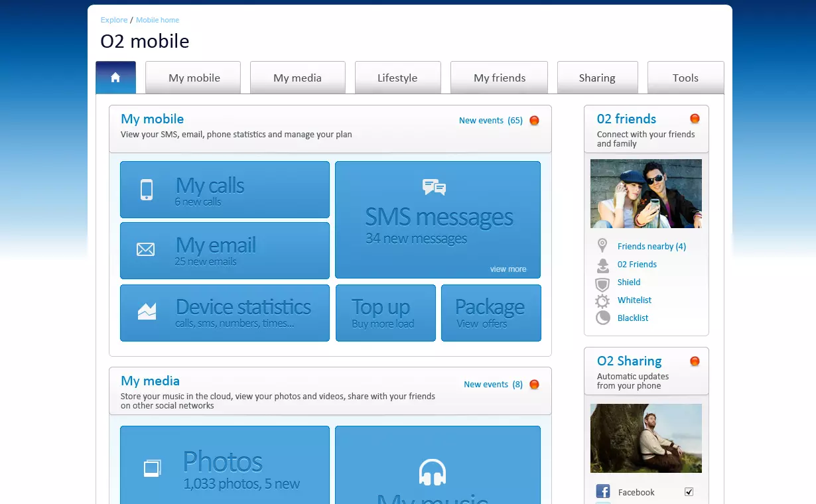Click the Explore breadcrumb link
816x504 pixels.
pyautogui.click(x=114, y=20)
